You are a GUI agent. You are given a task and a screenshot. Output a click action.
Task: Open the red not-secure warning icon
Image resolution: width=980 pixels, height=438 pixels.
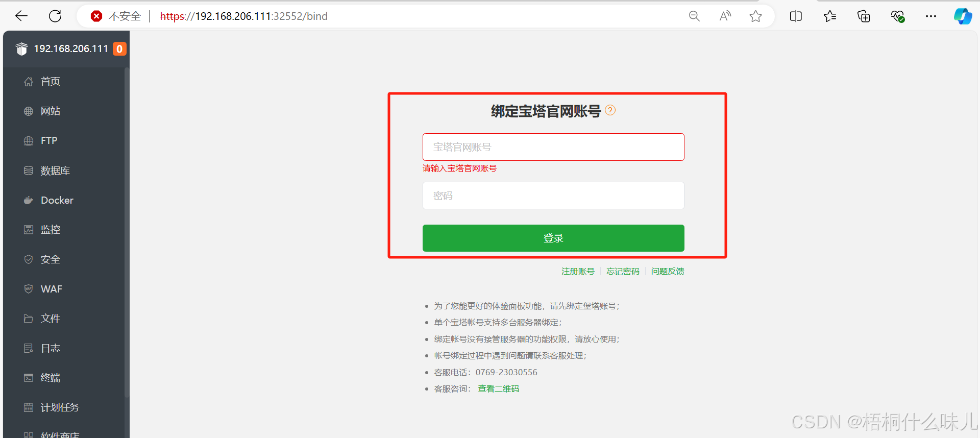click(96, 16)
